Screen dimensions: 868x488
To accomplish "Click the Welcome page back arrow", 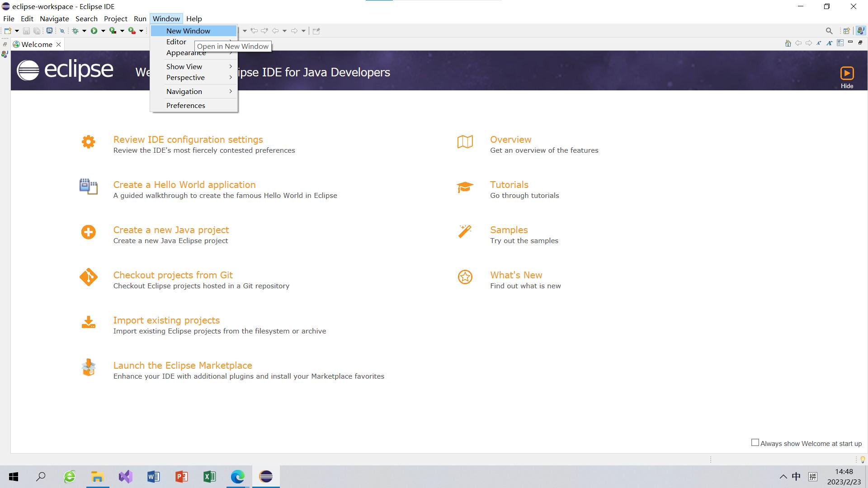I will click(x=798, y=43).
